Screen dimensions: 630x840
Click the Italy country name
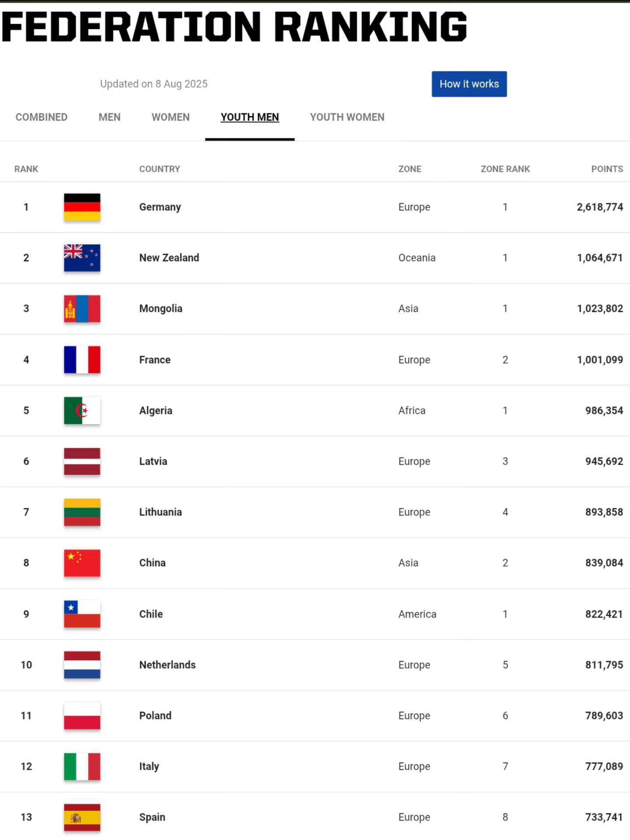click(149, 766)
